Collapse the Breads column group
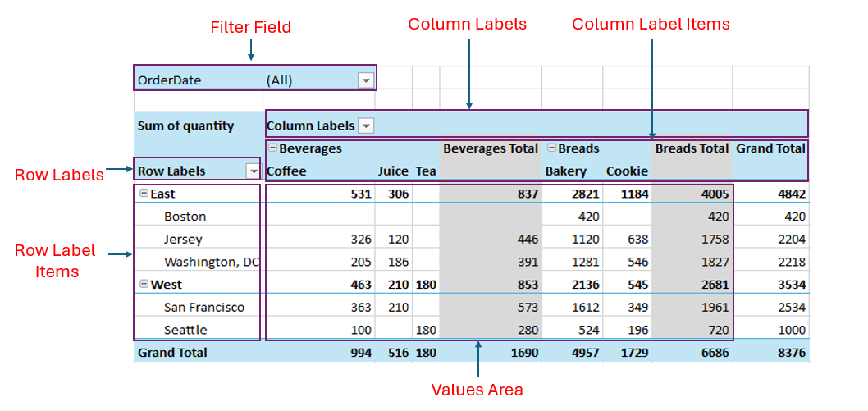The height and width of the screenshot is (411, 868). tap(551, 148)
